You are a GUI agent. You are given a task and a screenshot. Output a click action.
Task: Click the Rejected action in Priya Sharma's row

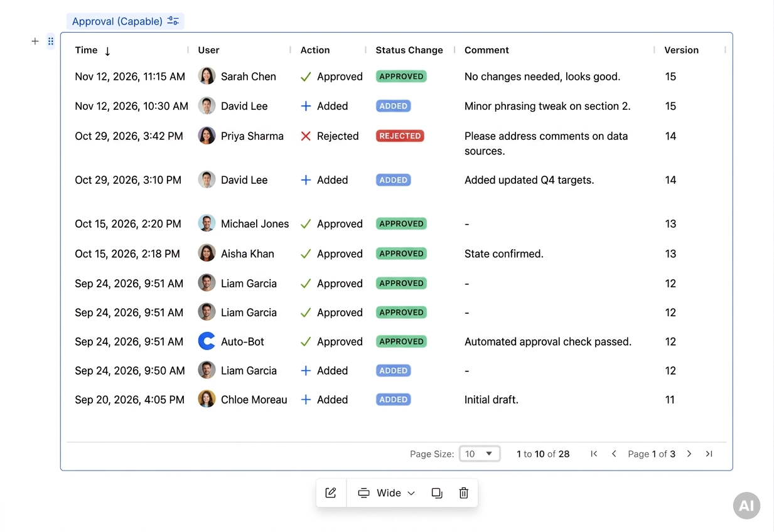tap(330, 136)
